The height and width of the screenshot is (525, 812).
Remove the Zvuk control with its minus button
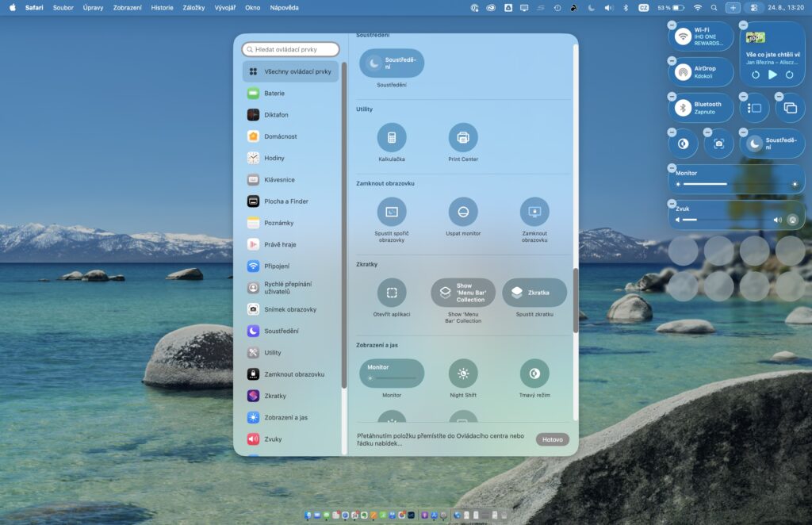click(672, 204)
